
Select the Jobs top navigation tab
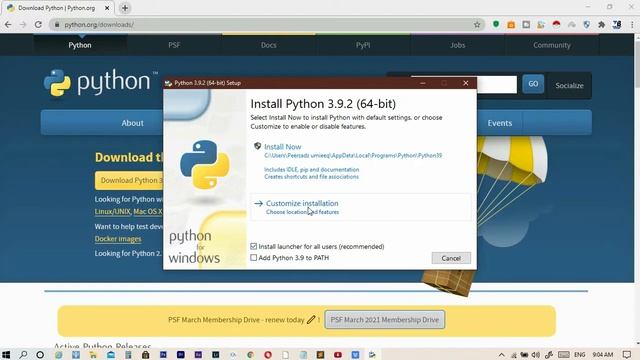[458, 45]
